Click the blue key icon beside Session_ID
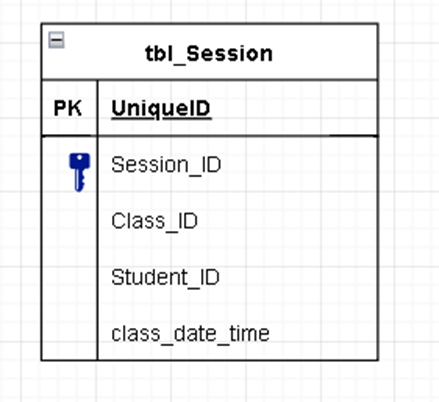The width and height of the screenshot is (439, 402). pos(80,172)
